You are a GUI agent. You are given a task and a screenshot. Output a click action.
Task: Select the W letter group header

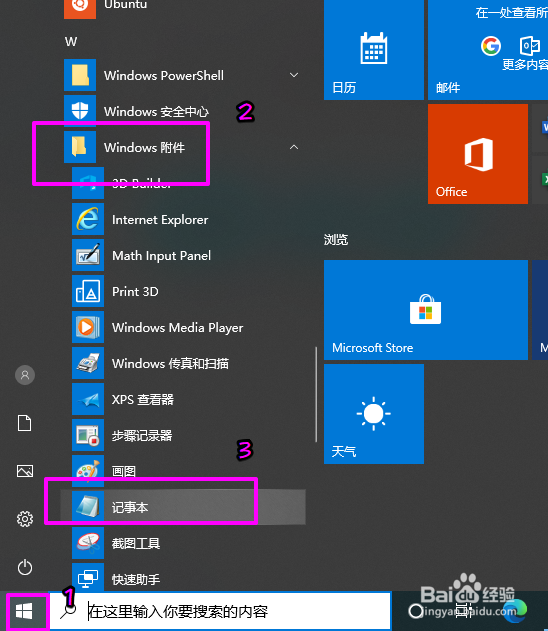coord(71,41)
